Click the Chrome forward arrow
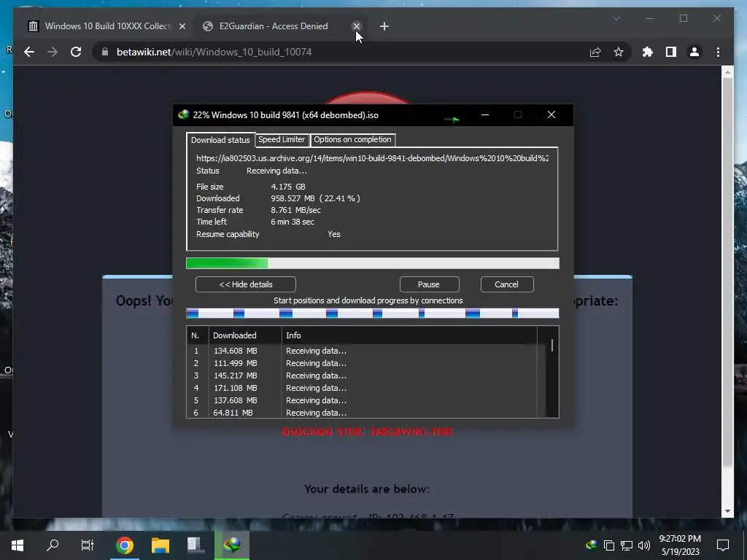Image resolution: width=747 pixels, height=560 pixels. [x=53, y=52]
